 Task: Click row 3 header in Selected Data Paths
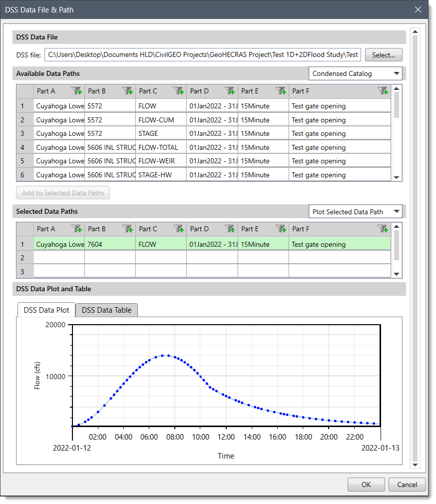tap(25, 271)
